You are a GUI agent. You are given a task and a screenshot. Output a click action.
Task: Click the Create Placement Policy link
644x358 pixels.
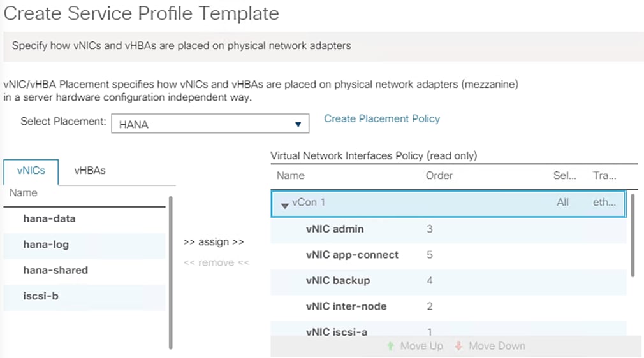pos(382,118)
